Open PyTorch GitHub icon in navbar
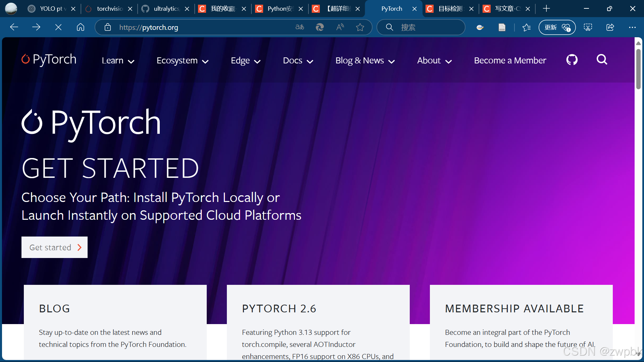 [x=572, y=60]
